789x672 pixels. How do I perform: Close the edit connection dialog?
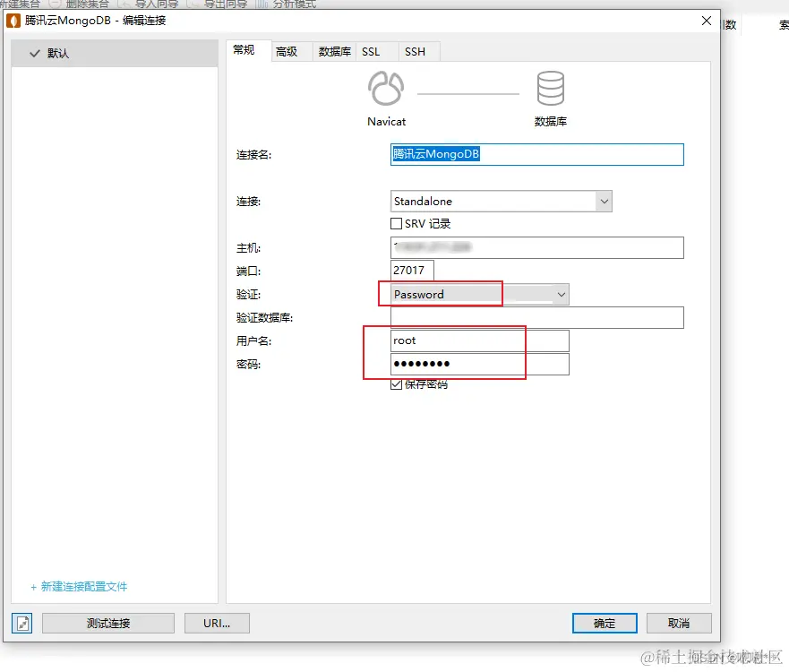[x=707, y=21]
